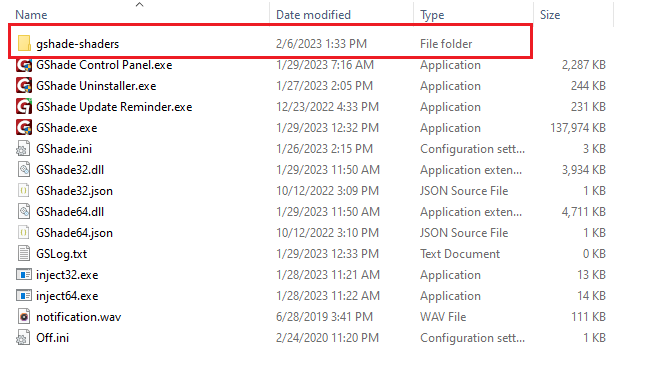Select the Off.ini file name

pyautogui.click(x=52, y=338)
